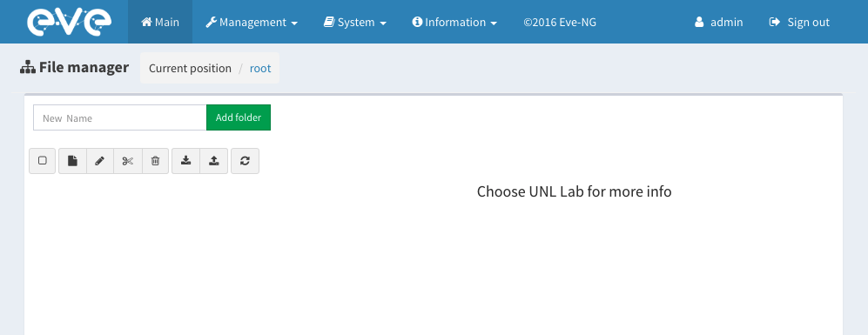Viewport: 868px width, 335px height.
Task: Click the export upload-arrow icon
Action: (x=213, y=161)
